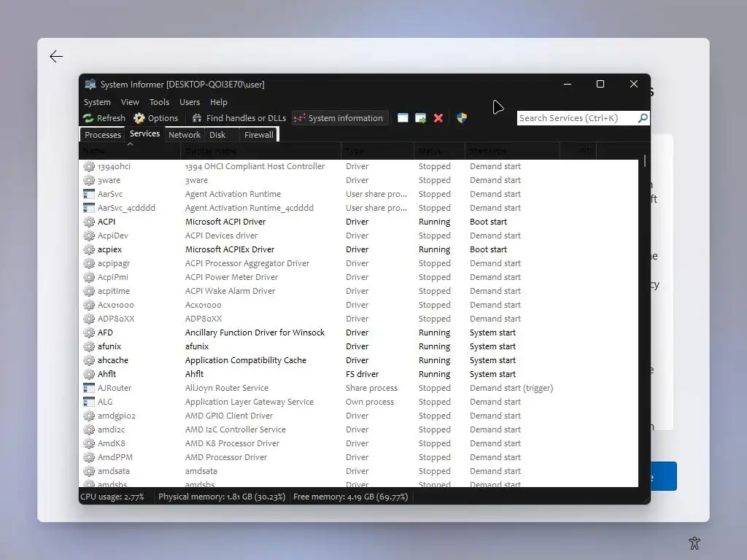Viewport: 747px width, 560px height.
Task: Open the View menu
Action: tap(130, 102)
